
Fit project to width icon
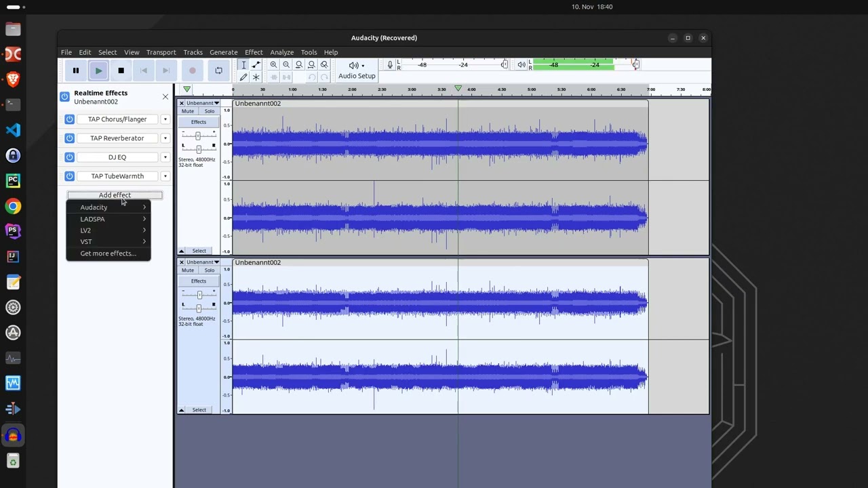(x=311, y=65)
